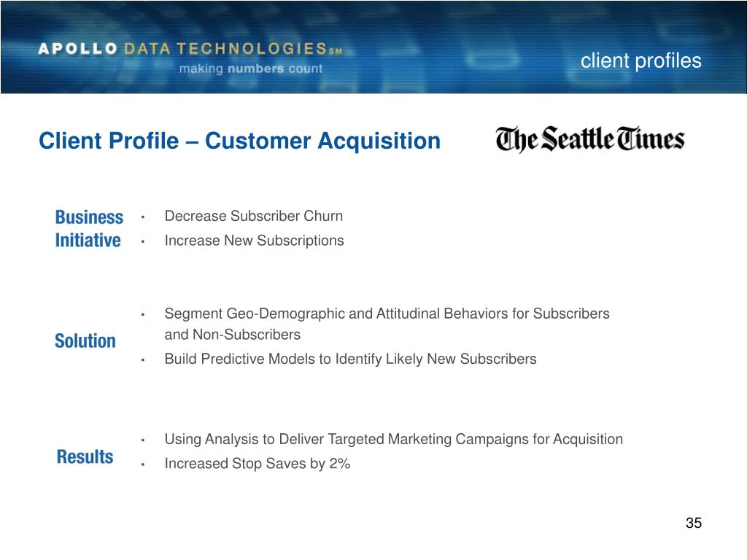
Task: Click the bullet dot before 'Decrease Subscriber Churn'
Action: coord(142,217)
